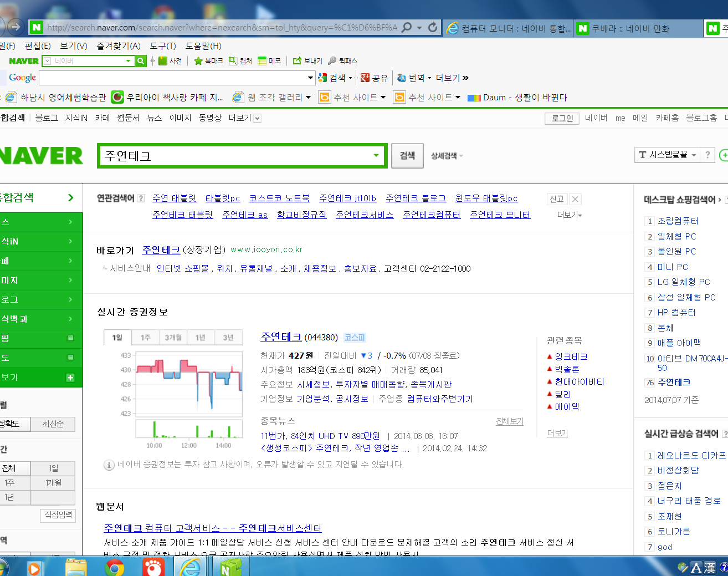Click the 漢 Hanja IME tray icon
Image resolution: width=728 pixels, height=576 pixels.
click(710, 568)
